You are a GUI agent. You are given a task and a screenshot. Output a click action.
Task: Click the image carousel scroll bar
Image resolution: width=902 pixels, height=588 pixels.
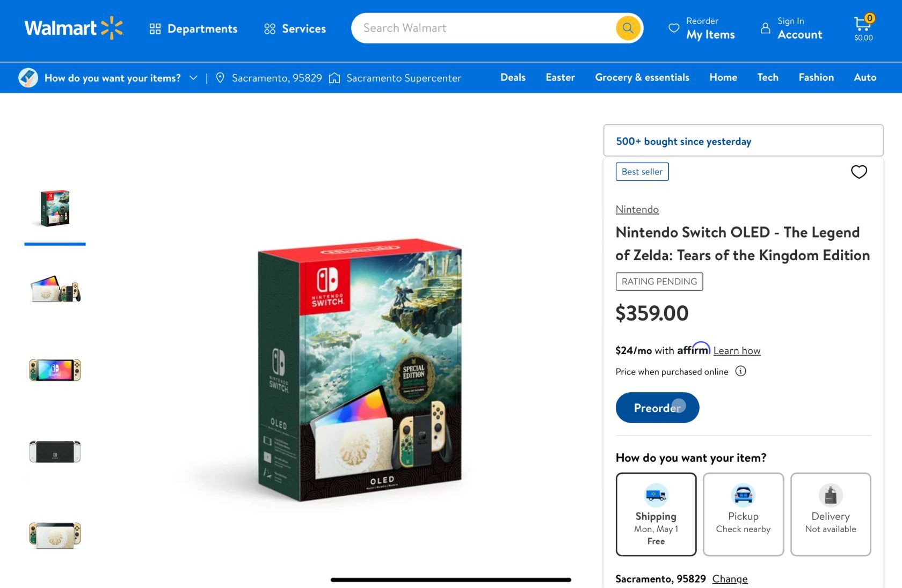tap(450, 579)
